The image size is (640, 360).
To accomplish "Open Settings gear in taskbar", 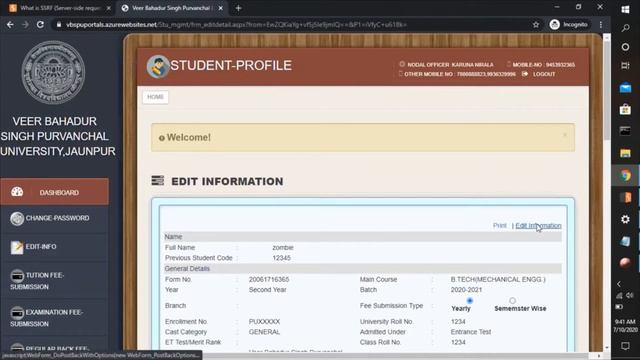I will pos(625,220).
